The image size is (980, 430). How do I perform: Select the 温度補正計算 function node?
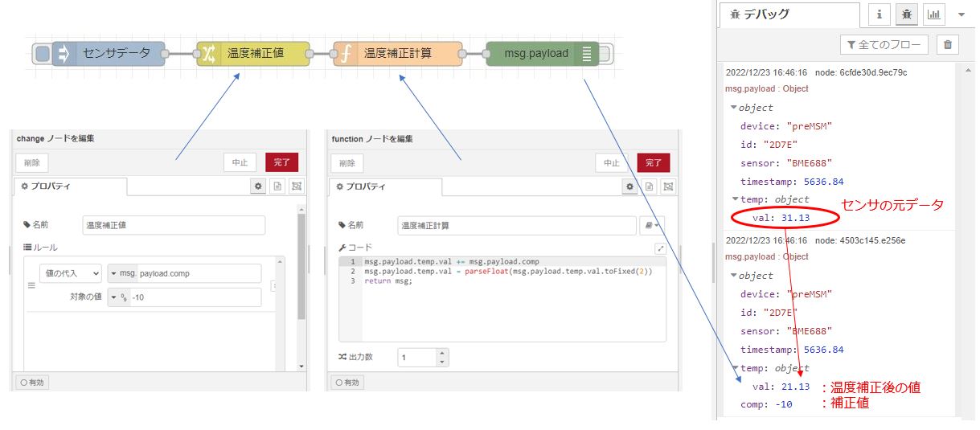[x=398, y=54]
